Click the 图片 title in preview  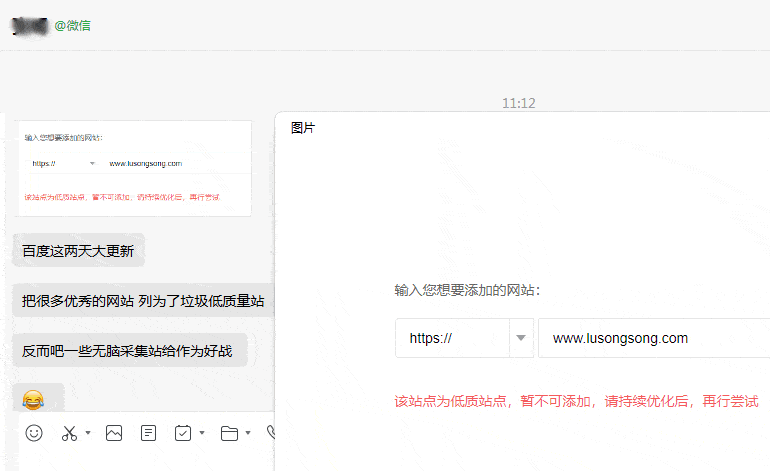point(302,128)
